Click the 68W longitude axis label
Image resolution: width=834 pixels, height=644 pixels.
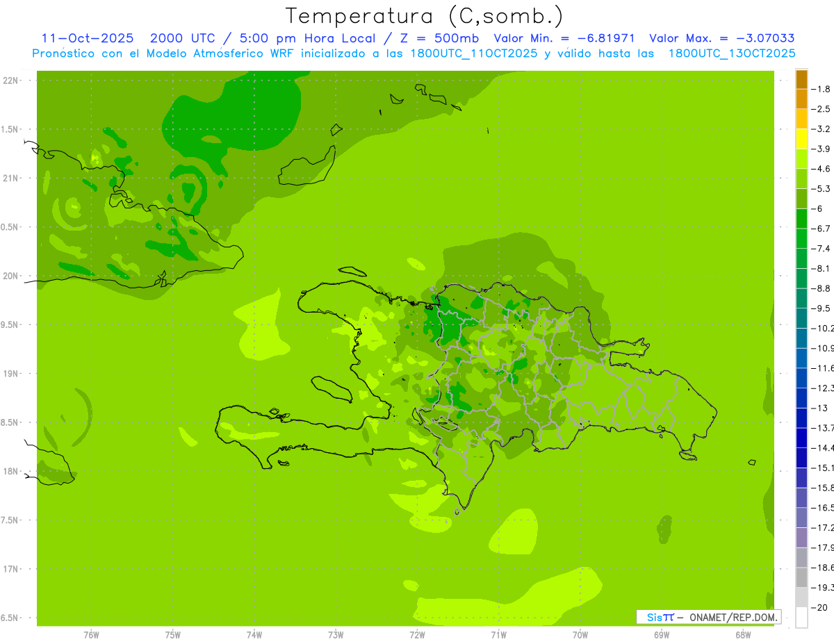(x=742, y=634)
